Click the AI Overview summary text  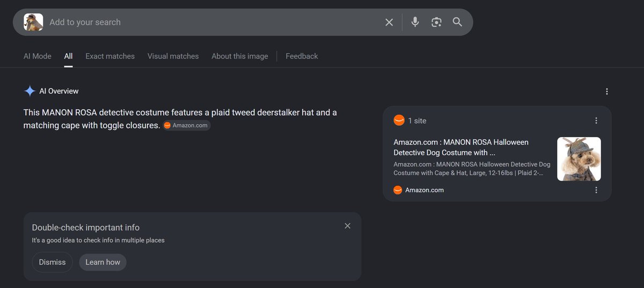tap(180, 119)
